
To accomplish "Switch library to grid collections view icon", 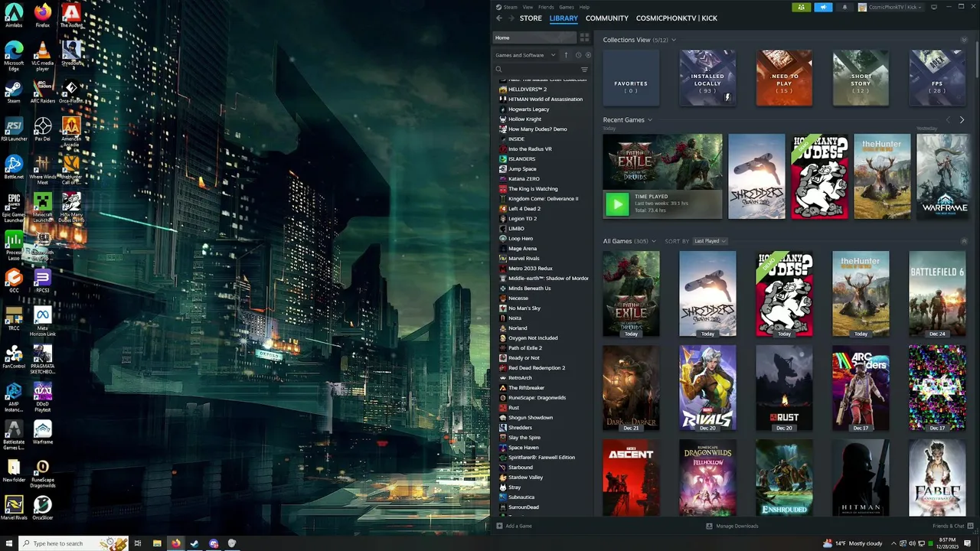I will coord(584,37).
